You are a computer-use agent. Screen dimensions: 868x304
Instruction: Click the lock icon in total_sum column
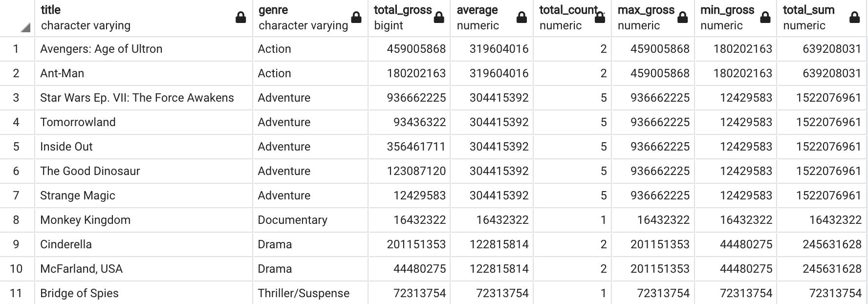[x=854, y=18]
